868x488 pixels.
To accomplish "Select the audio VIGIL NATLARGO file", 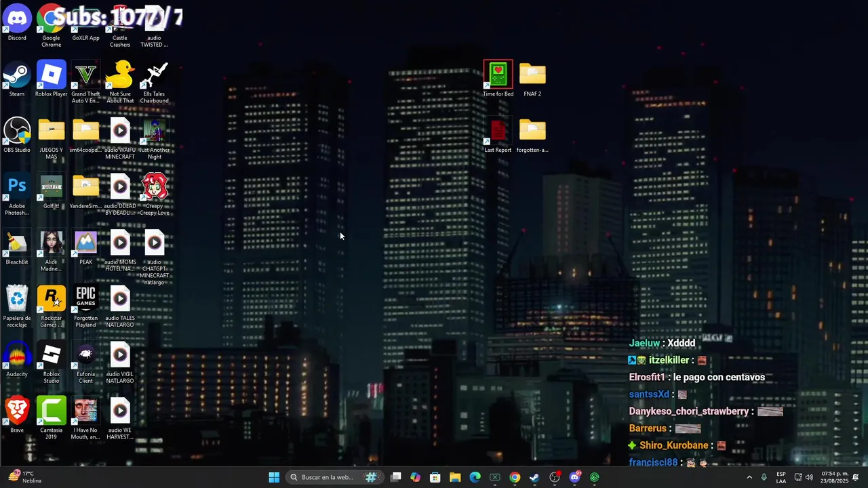I will point(120,363).
